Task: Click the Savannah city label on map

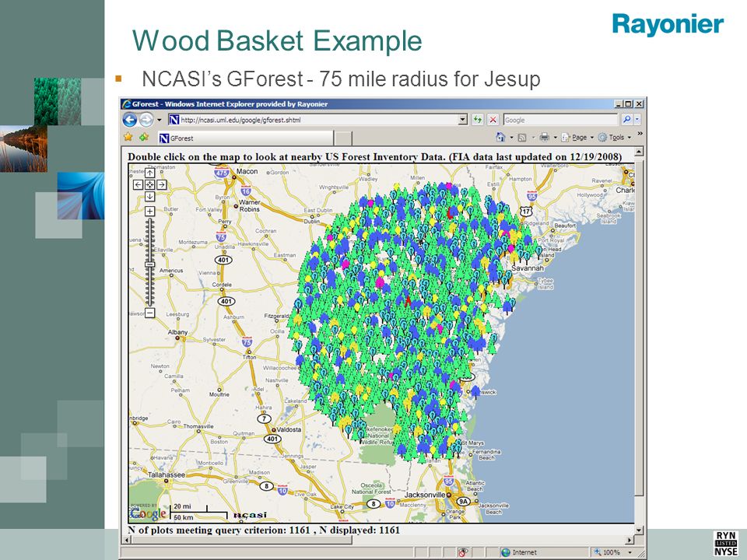Action: [528, 268]
